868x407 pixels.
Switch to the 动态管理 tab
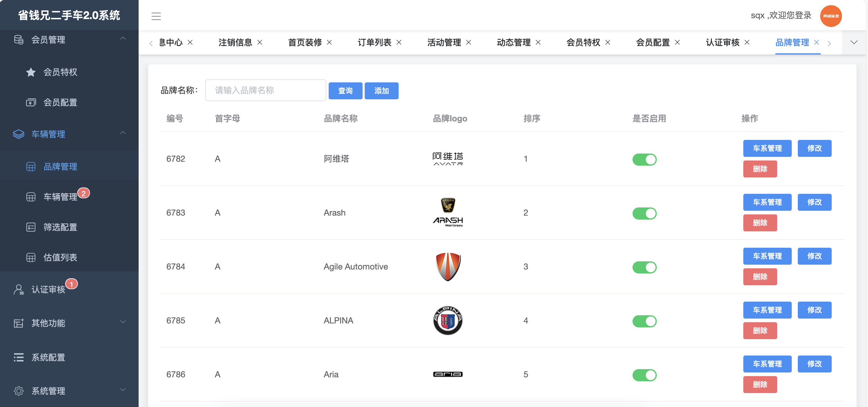coord(514,42)
